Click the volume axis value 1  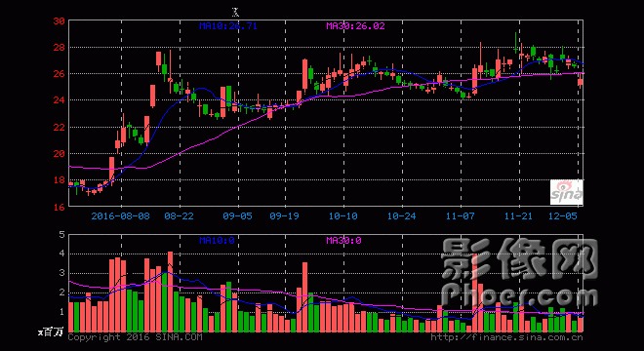click(x=62, y=312)
